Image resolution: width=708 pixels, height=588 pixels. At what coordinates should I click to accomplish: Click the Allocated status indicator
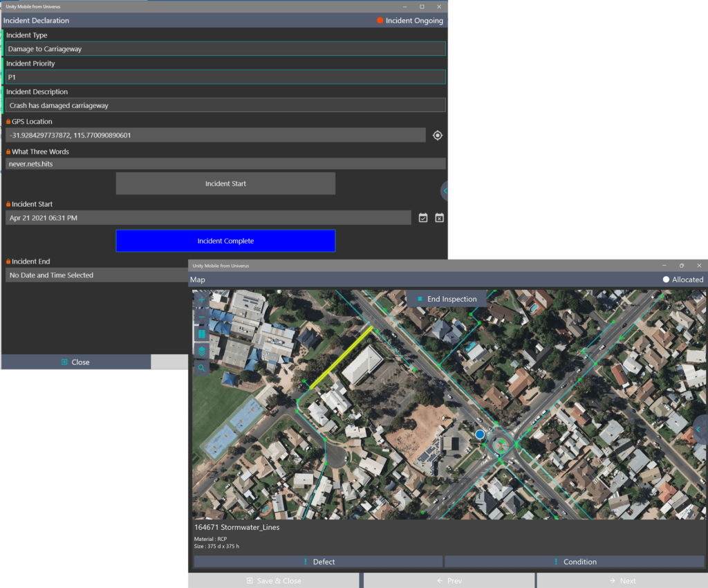[x=682, y=279]
